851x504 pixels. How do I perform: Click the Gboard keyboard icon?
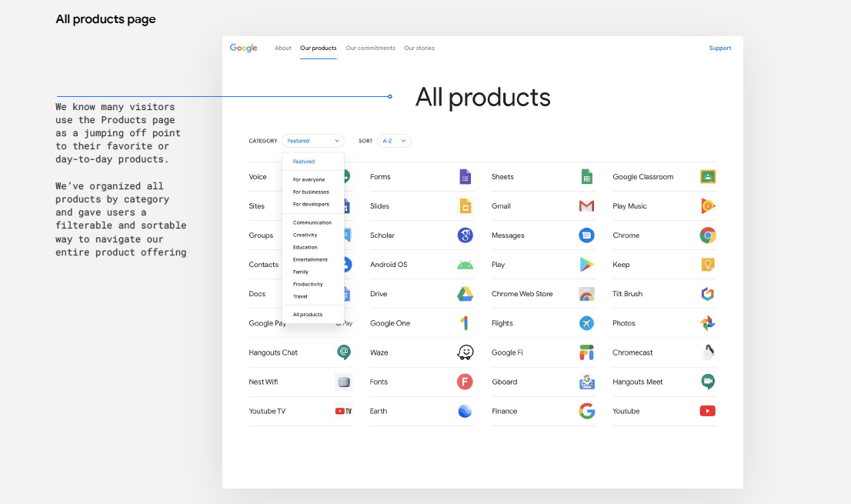pos(586,382)
